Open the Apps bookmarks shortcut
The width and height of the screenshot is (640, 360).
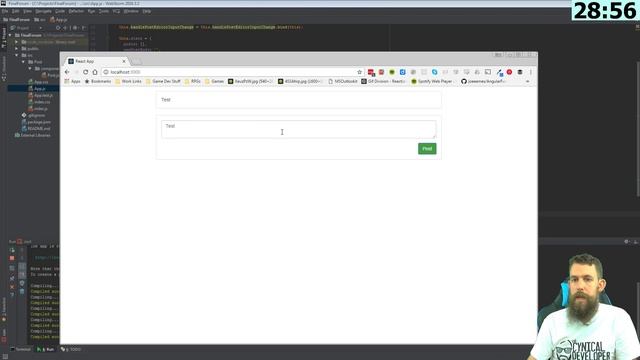pyautogui.click(x=73, y=82)
